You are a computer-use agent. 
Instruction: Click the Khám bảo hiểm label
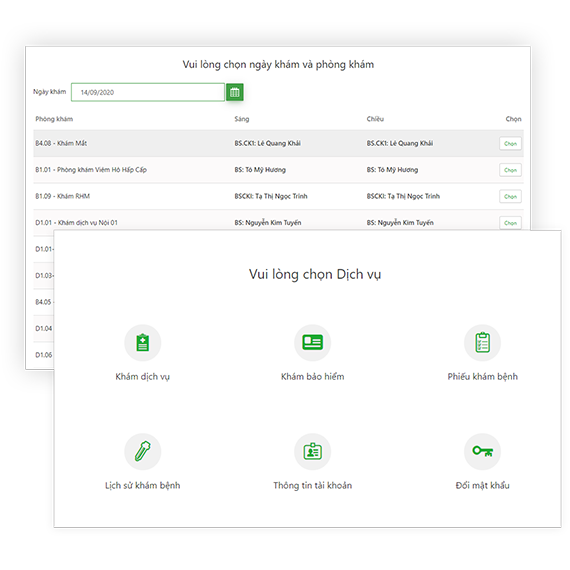(312, 377)
